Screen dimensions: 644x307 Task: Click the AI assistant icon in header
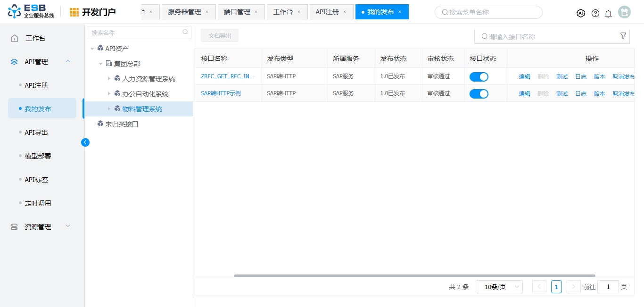(x=581, y=13)
